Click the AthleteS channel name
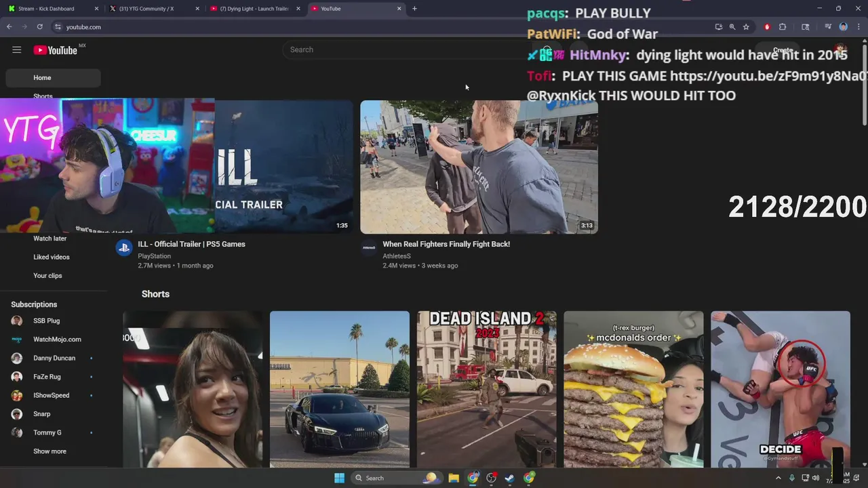Screen dimensions: 868x488 pos(397,256)
